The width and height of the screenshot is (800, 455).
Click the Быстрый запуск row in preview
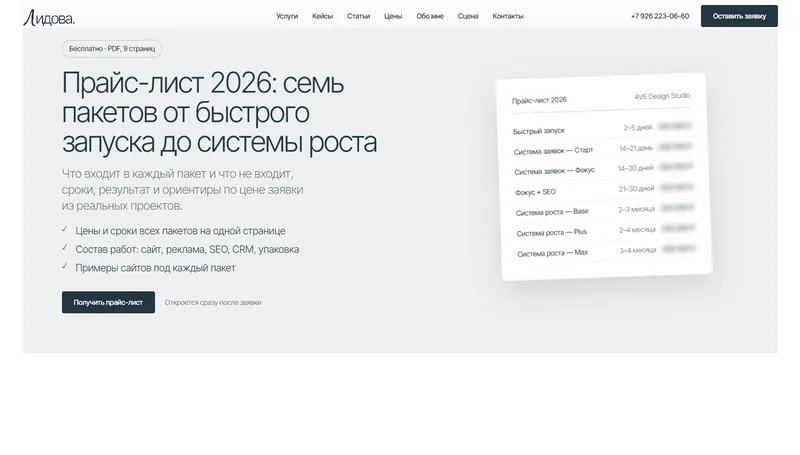602,129
